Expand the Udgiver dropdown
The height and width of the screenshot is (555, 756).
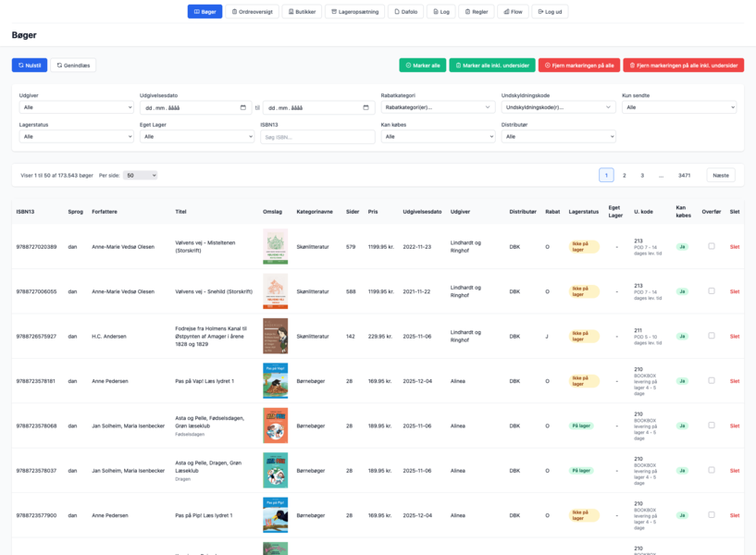pos(76,107)
